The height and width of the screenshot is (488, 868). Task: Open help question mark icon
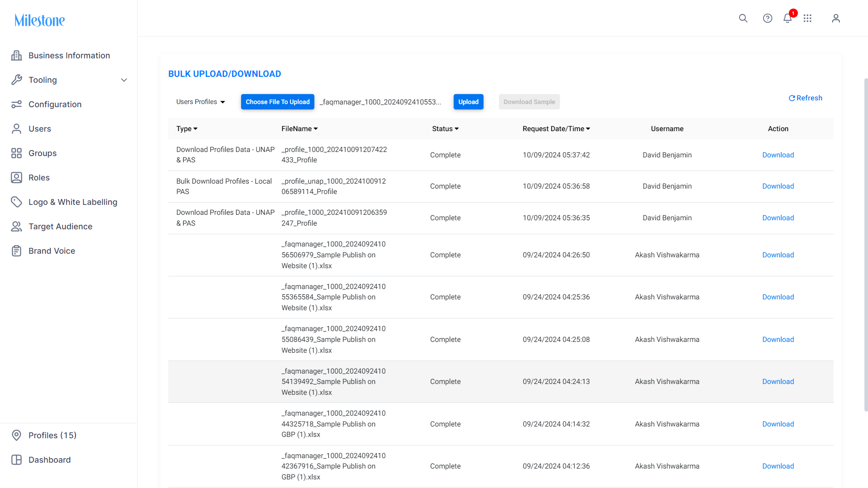pyautogui.click(x=768, y=18)
